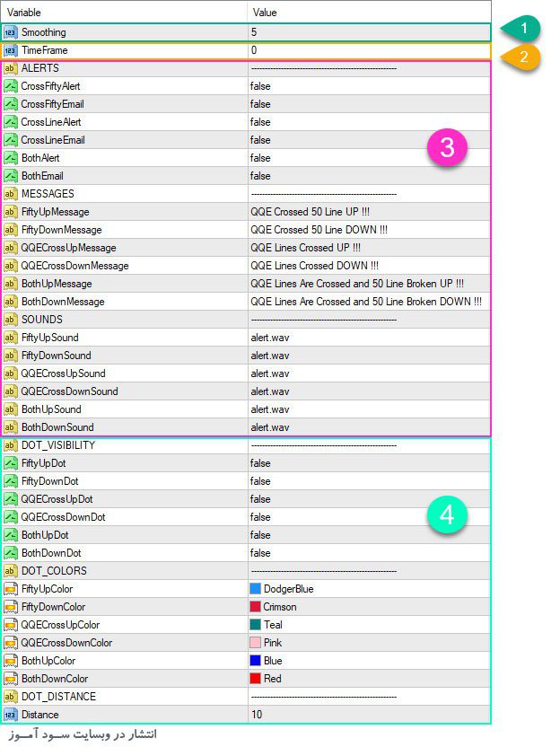The width and height of the screenshot is (560, 747).
Task: Click the string icon beside DOT_DISTANCE
Action: (x=10, y=697)
